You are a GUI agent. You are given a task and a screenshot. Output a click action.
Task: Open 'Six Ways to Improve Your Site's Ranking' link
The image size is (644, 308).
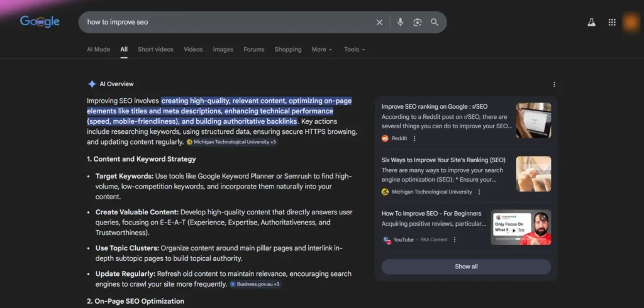click(x=443, y=160)
